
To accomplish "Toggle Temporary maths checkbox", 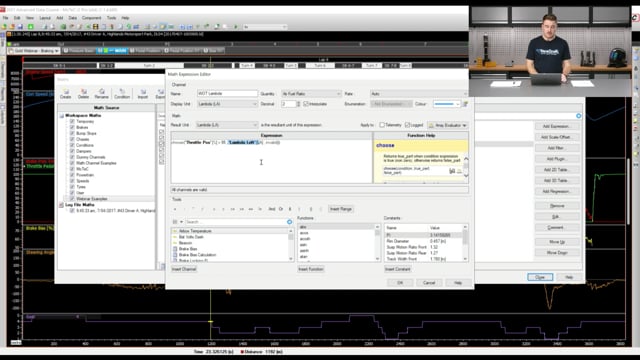I will coord(72,121).
